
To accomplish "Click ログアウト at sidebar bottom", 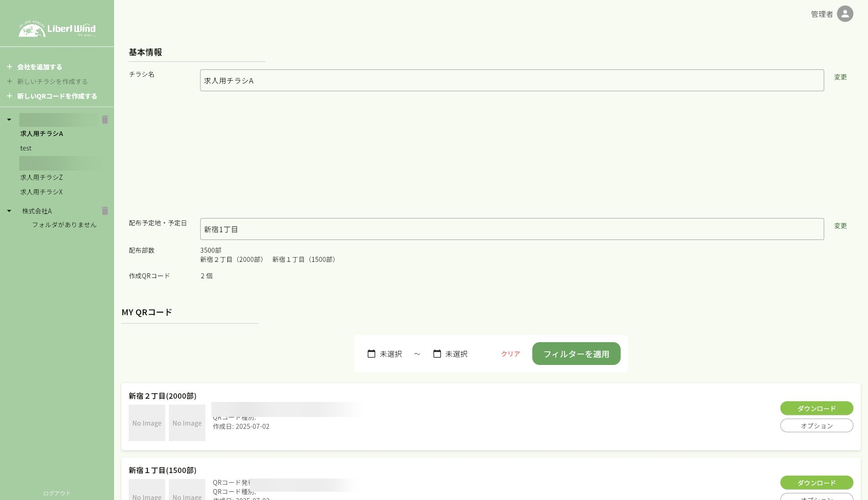I will point(57,493).
